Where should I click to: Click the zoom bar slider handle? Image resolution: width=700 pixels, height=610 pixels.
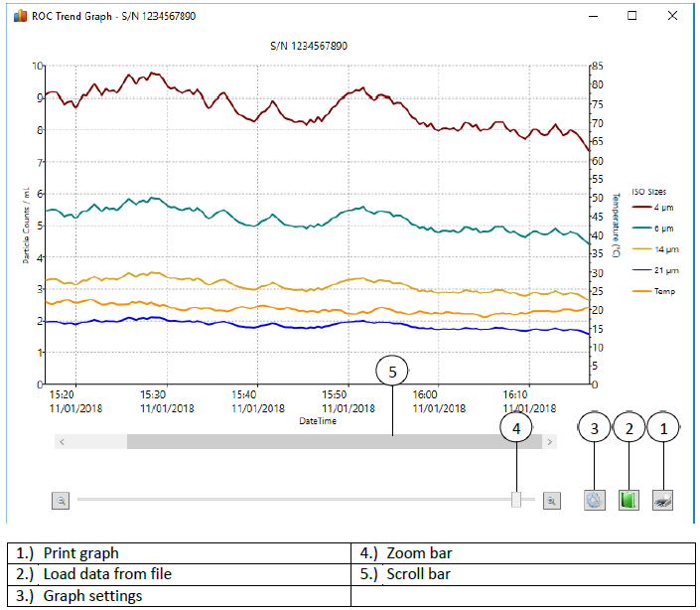tap(516, 500)
